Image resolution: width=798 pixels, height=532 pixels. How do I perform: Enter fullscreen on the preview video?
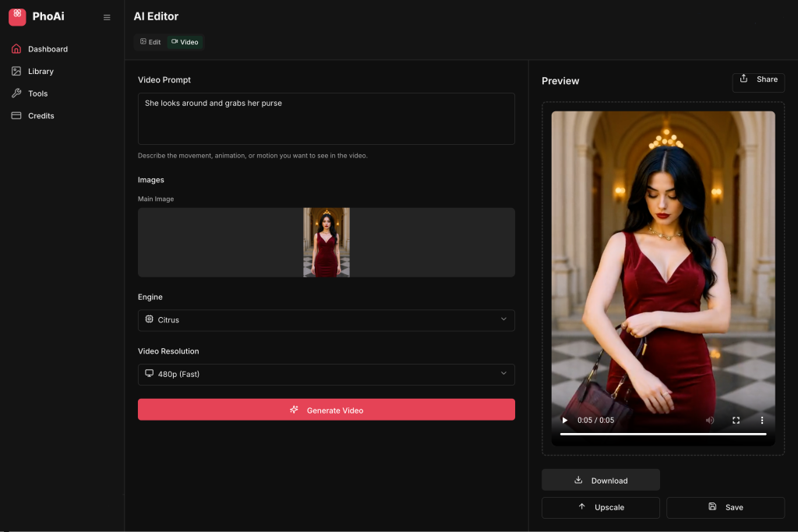736,420
